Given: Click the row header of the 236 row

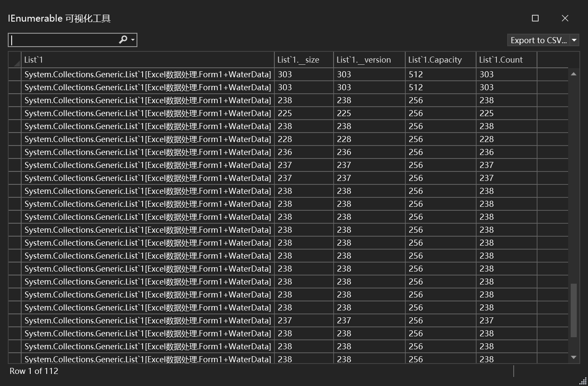Looking at the screenshot, I should pyautogui.click(x=15, y=152).
